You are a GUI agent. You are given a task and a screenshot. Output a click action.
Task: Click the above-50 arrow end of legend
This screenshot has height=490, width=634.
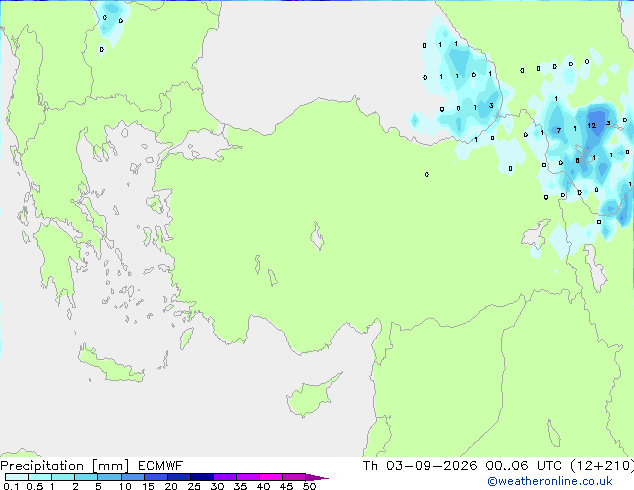pyautogui.click(x=317, y=477)
